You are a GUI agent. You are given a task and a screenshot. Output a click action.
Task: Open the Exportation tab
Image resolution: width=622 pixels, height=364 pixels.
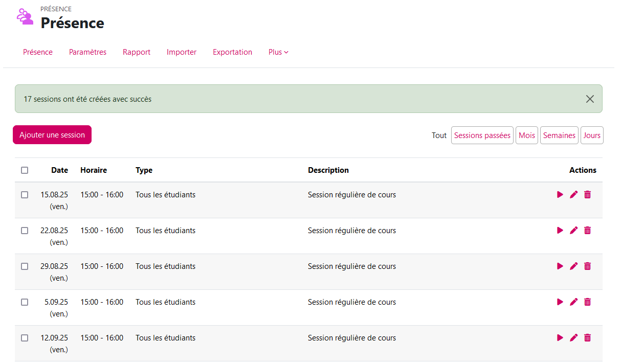click(x=232, y=52)
